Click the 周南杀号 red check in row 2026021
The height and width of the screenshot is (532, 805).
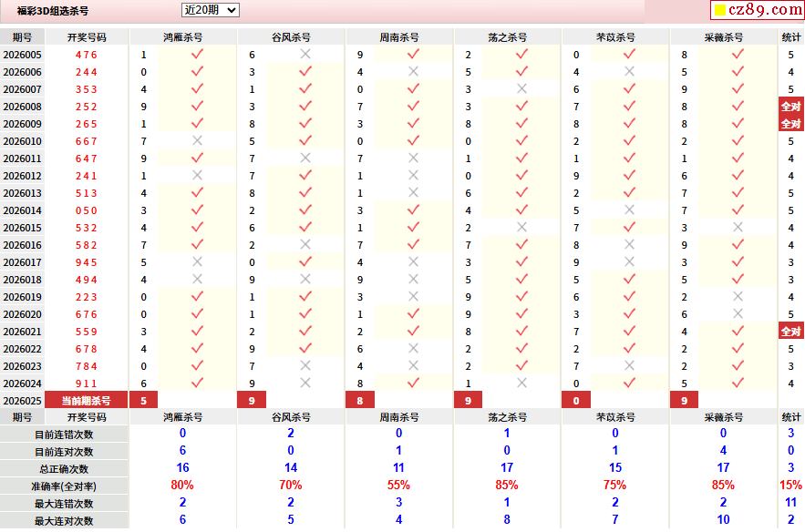click(413, 331)
